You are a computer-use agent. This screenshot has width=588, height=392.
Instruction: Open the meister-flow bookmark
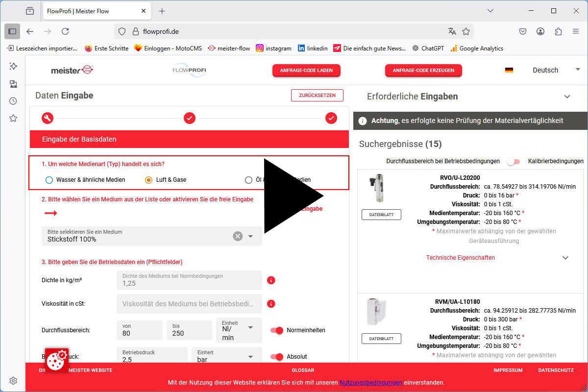click(229, 49)
